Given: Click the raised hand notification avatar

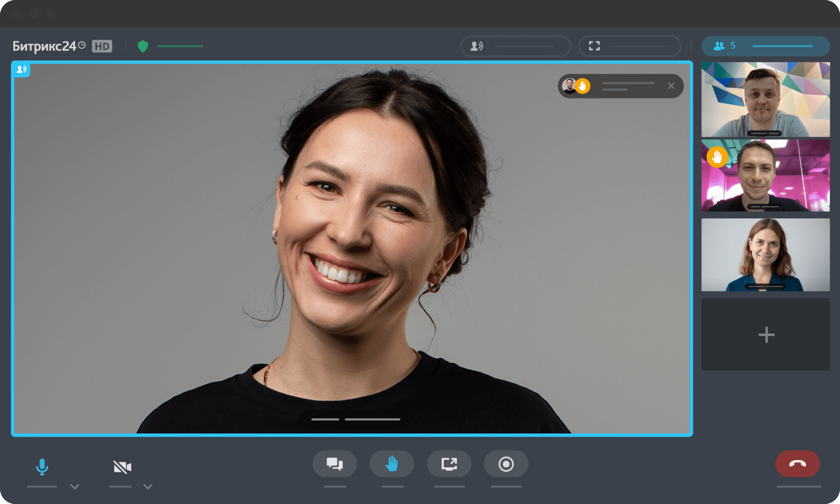Looking at the screenshot, I should click(569, 86).
